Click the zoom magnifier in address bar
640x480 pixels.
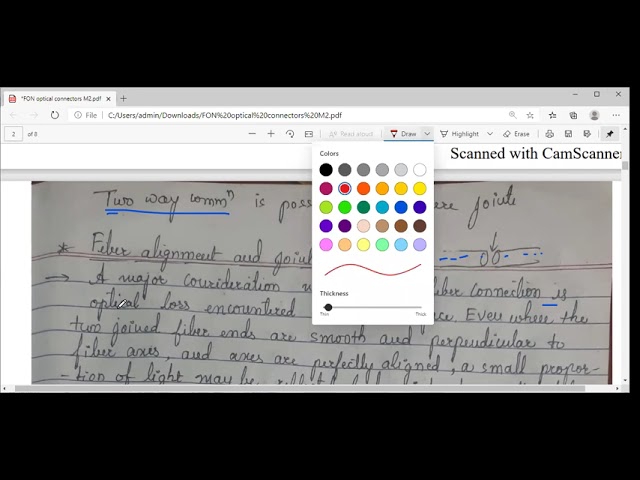pyautogui.click(x=513, y=115)
